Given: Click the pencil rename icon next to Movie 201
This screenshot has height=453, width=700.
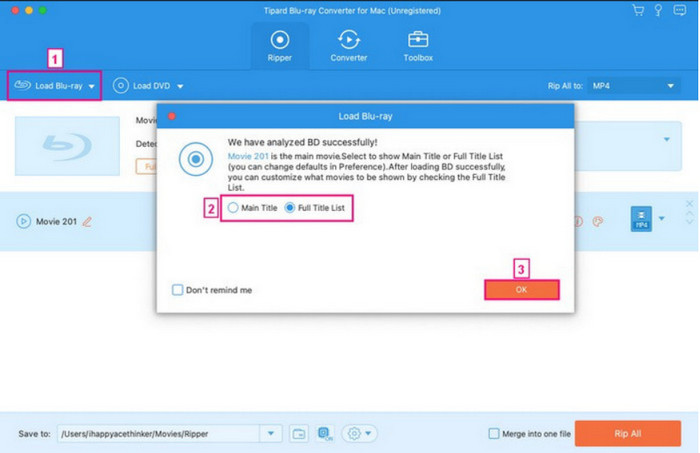Looking at the screenshot, I should tap(87, 221).
